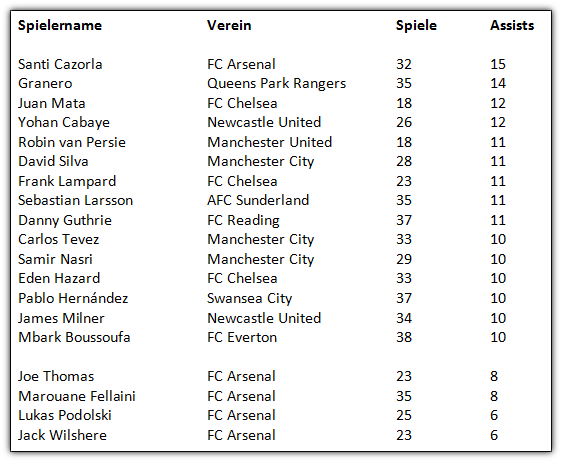Select AFC Sunderland club text

click(x=258, y=200)
